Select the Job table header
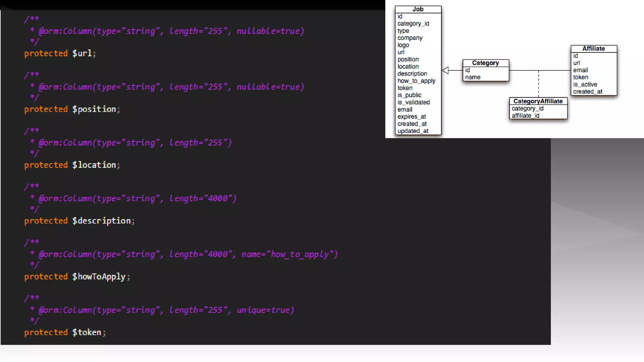The width and height of the screenshot is (644, 362). (x=418, y=9)
